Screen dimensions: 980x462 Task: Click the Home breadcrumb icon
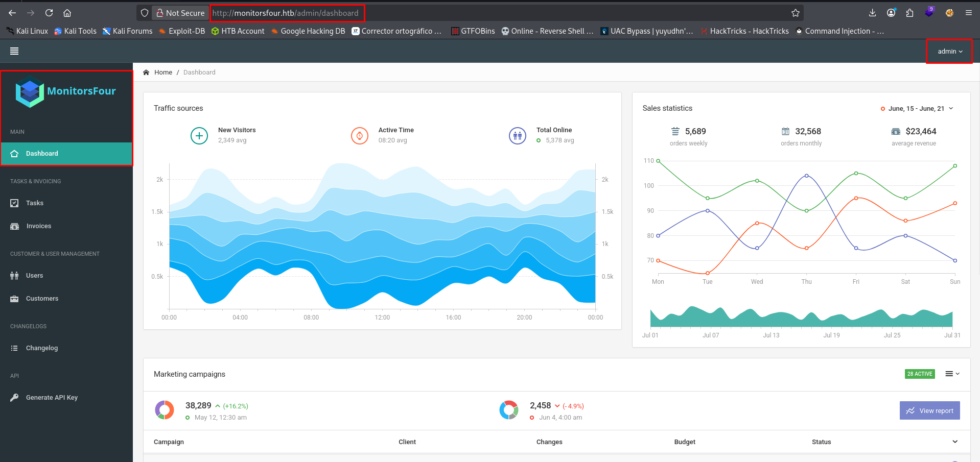(x=146, y=72)
